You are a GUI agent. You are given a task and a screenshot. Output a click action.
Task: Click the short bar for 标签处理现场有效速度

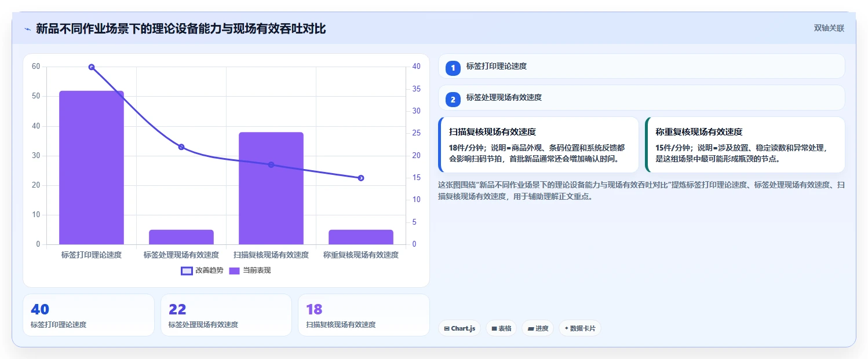(181, 237)
